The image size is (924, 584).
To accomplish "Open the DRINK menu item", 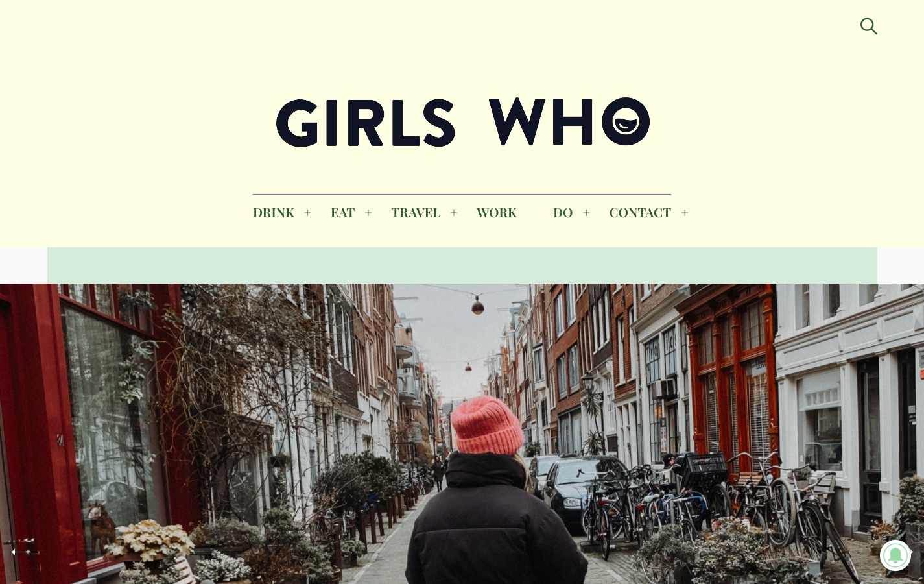I will tap(274, 213).
